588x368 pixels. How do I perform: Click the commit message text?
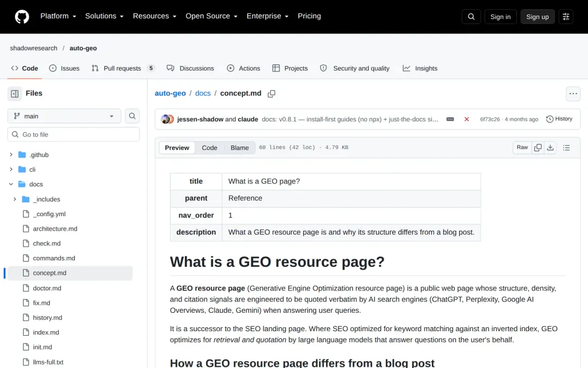tap(350, 119)
